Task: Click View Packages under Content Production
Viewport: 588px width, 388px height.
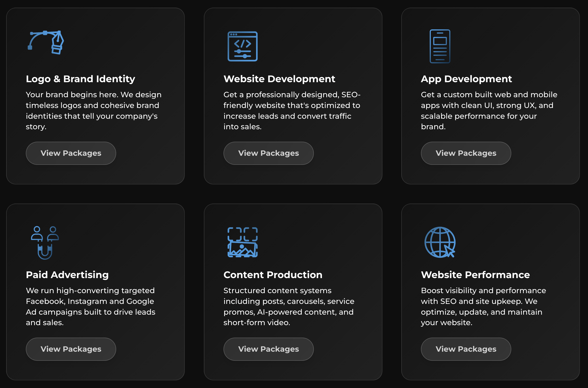Action: pos(268,349)
